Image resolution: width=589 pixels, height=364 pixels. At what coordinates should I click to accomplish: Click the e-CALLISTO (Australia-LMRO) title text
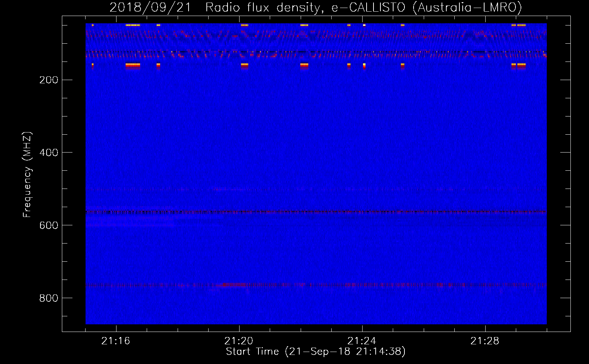(x=426, y=8)
